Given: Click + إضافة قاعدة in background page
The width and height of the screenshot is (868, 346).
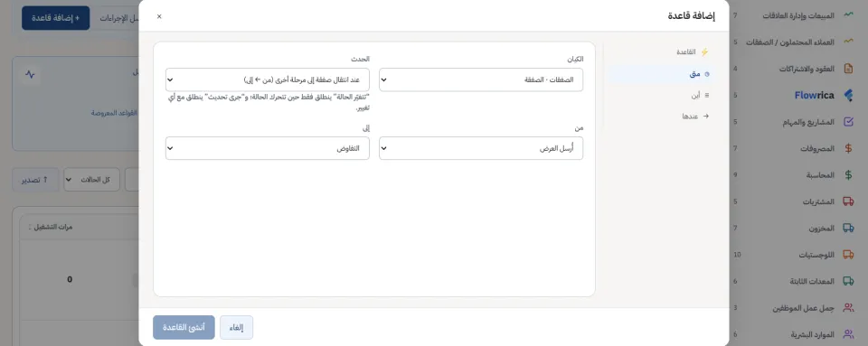Looking at the screenshot, I should point(55,18).
